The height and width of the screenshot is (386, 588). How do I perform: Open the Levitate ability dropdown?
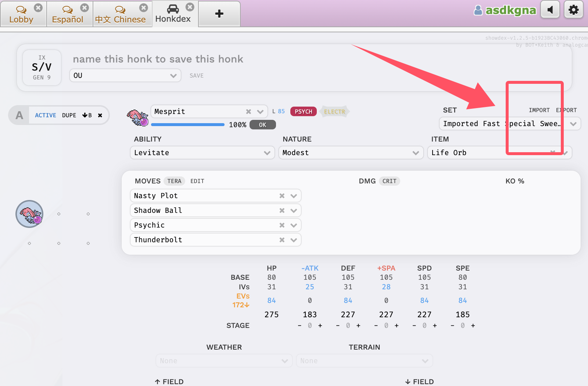(202, 153)
